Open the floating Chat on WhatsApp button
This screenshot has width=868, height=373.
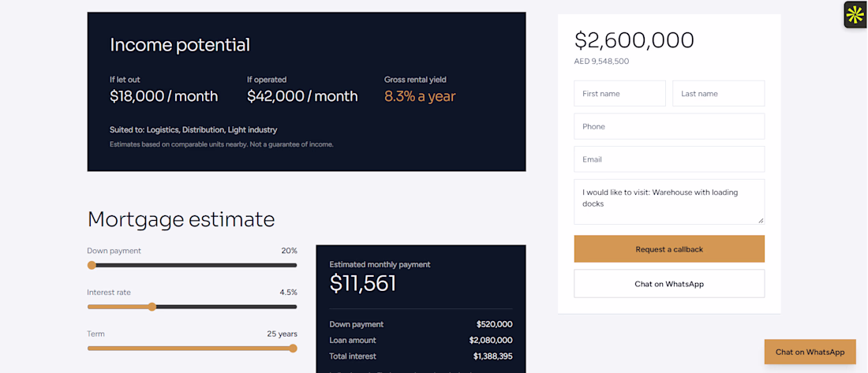tap(810, 352)
